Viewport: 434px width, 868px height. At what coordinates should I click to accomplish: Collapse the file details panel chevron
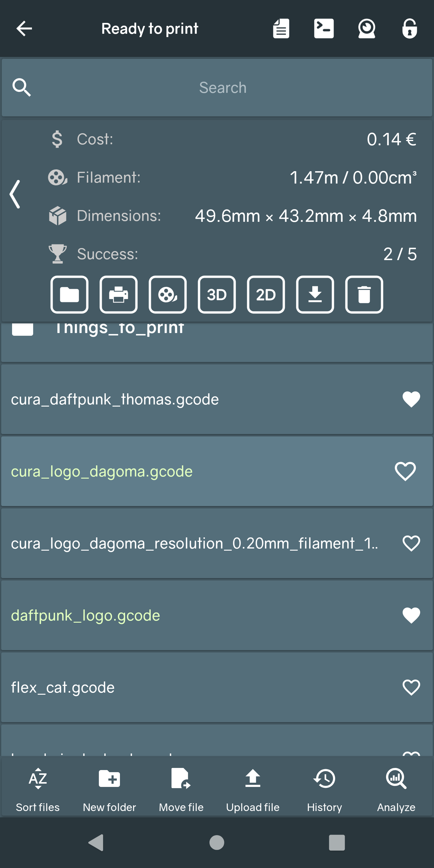click(15, 194)
